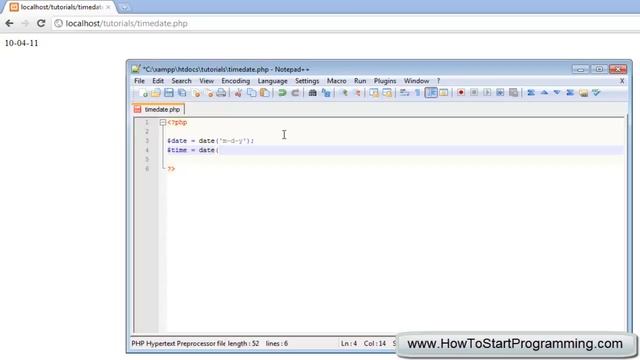This screenshot has height=360, width=640.
Task: Reload the page in the browser
Action: pyautogui.click(x=41, y=23)
